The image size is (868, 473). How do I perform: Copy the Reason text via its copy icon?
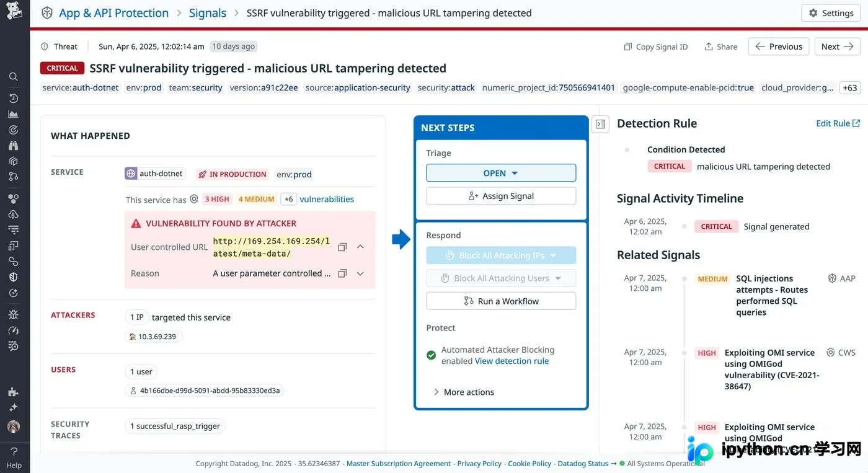342,273
